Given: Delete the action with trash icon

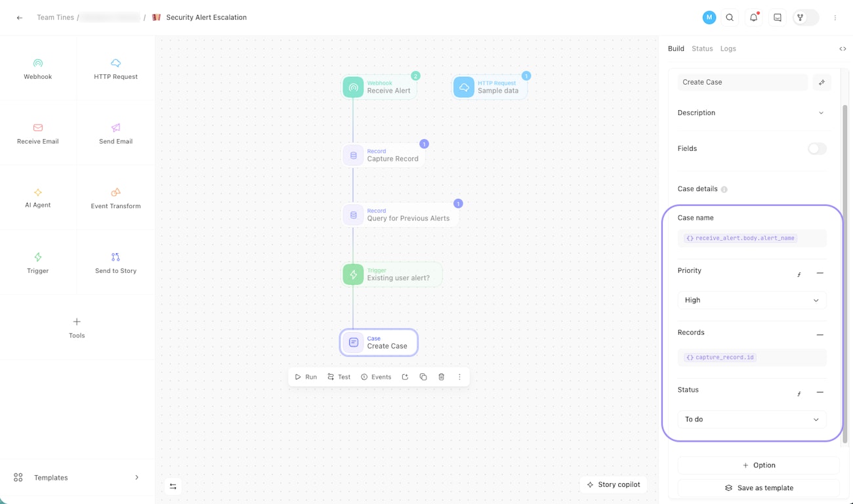Looking at the screenshot, I should [x=442, y=377].
